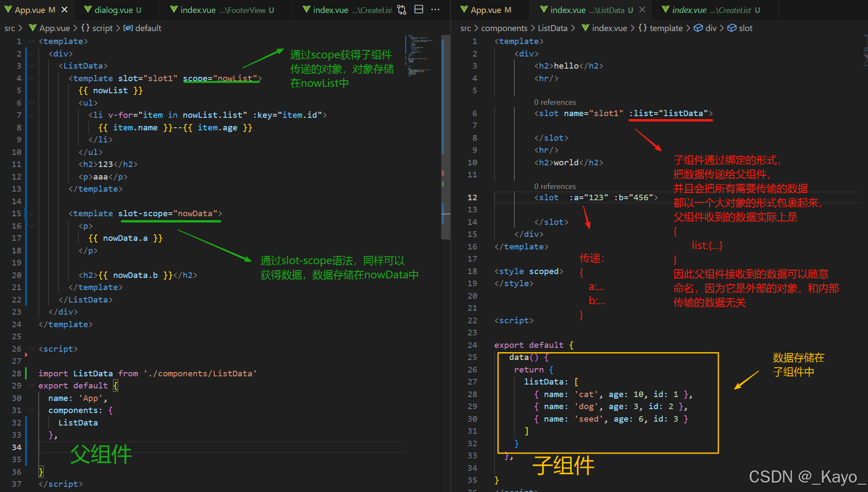Screen dimensions: 868x492
Task: Fold the components object at line 31
Action: [31, 410]
